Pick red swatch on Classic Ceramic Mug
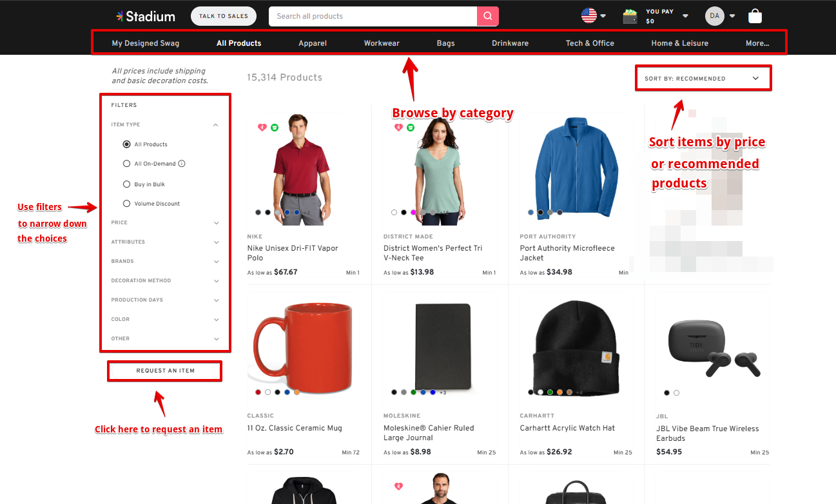 258,392
